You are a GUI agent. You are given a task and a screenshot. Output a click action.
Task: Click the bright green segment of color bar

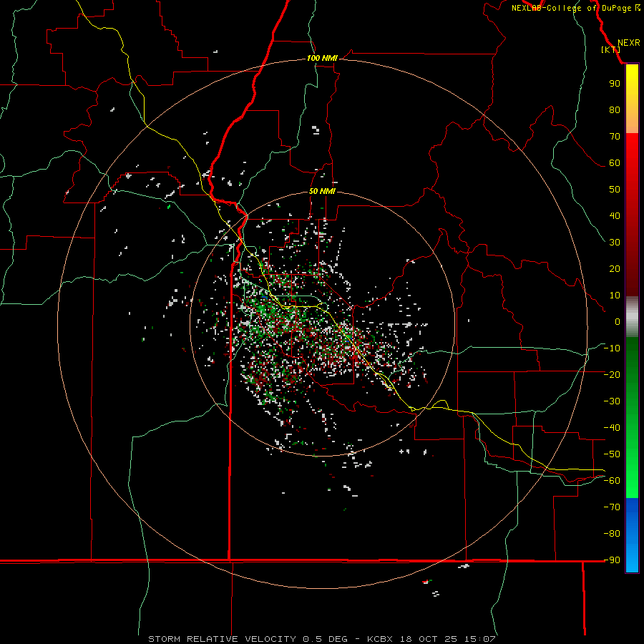click(632, 472)
